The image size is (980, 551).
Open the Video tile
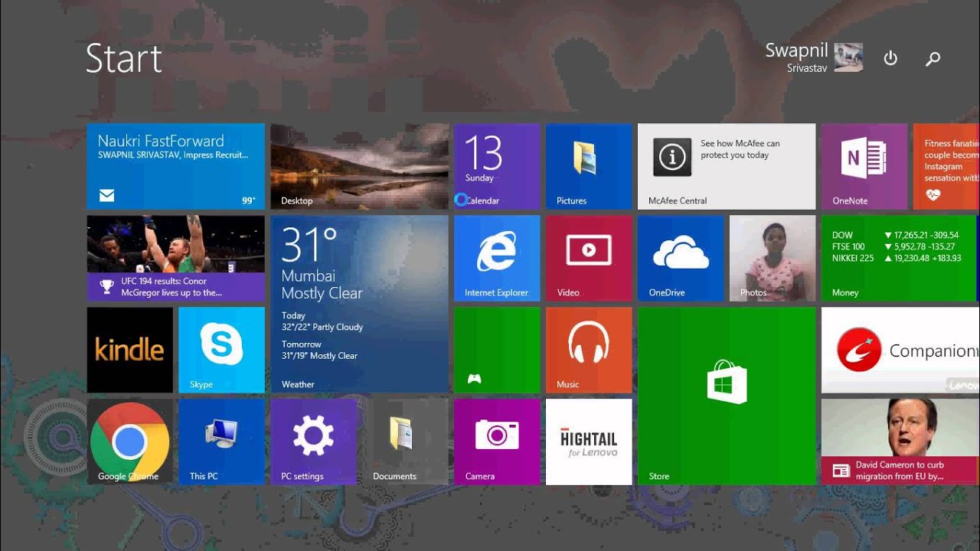click(589, 258)
